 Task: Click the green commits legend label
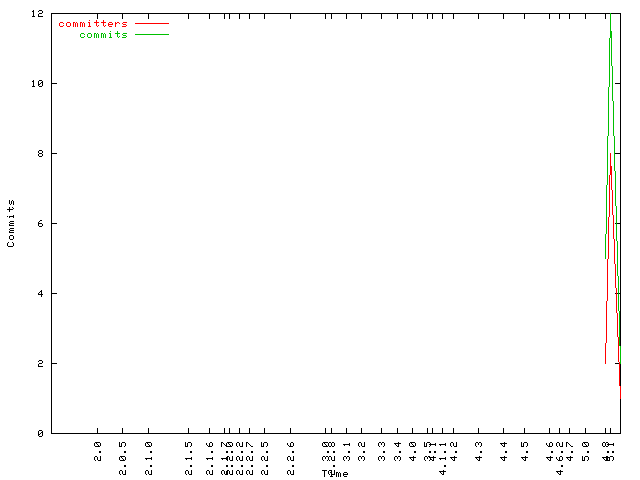(103, 34)
